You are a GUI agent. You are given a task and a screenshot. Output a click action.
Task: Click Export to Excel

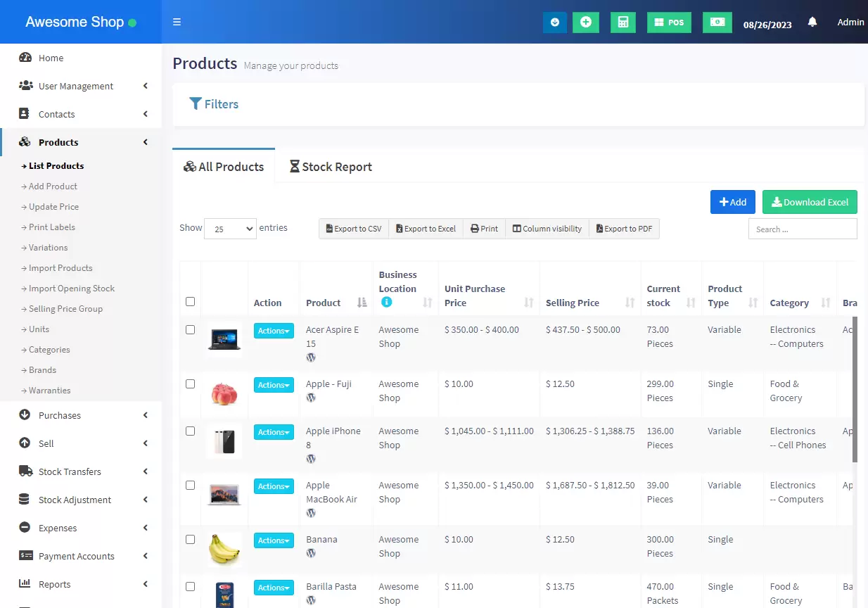[426, 229]
